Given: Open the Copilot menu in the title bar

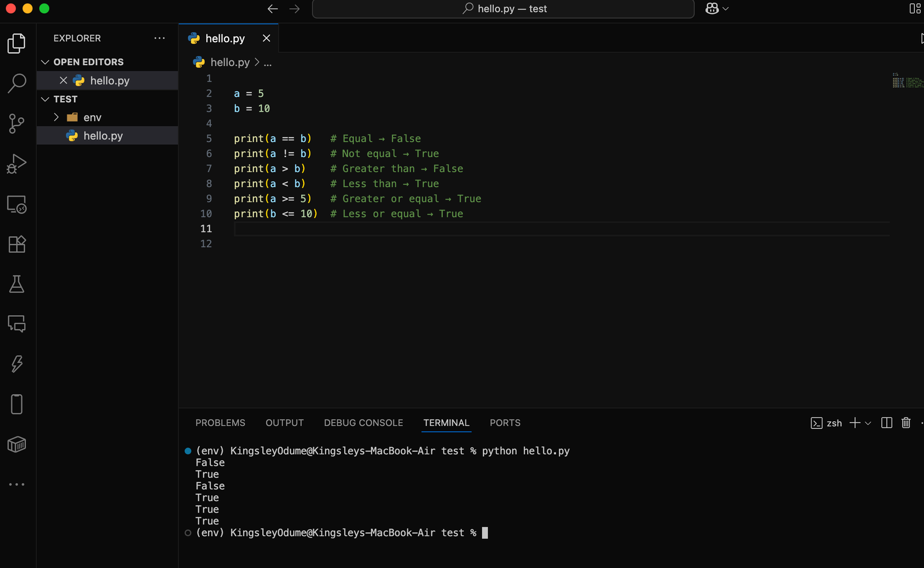Looking at the screenshot, I should [716, 9].
